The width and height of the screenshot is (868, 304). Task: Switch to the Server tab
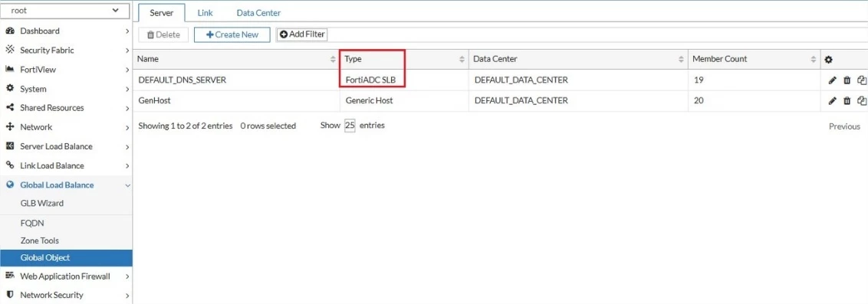click(x=162, y=12)
